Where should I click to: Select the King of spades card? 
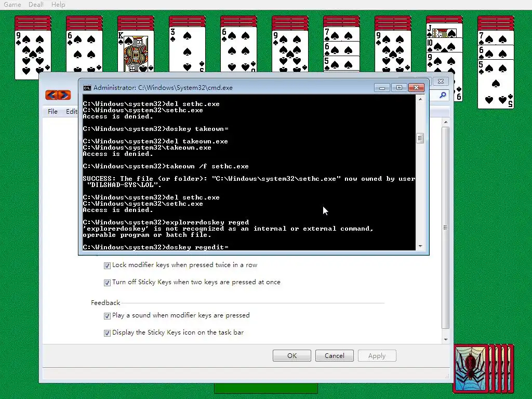[136, 51]
